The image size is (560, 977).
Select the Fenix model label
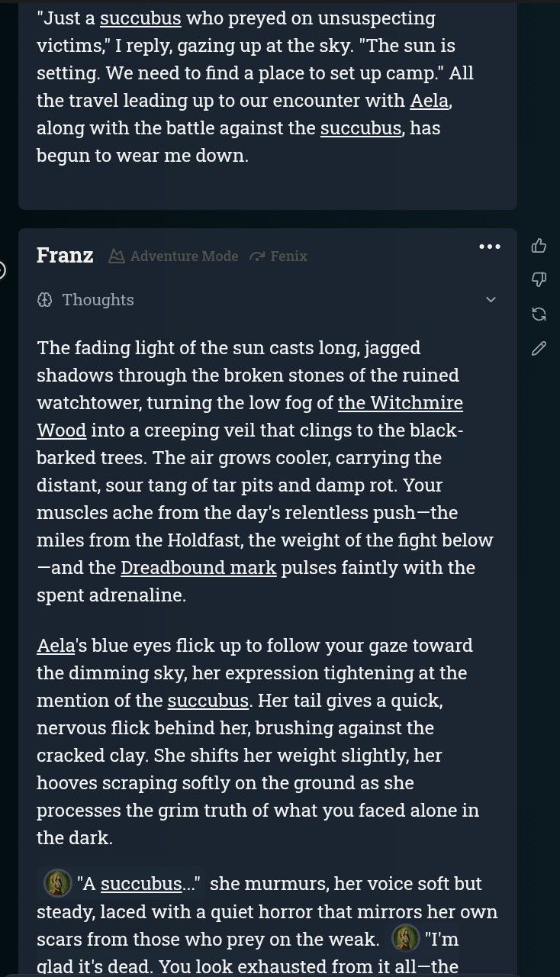[x=288, y=256]
